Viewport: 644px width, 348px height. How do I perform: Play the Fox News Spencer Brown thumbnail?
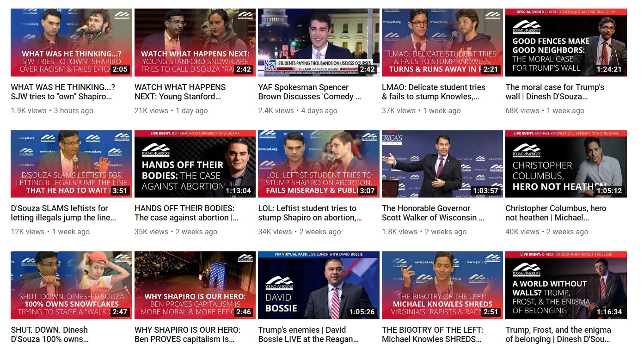(319, 43)
